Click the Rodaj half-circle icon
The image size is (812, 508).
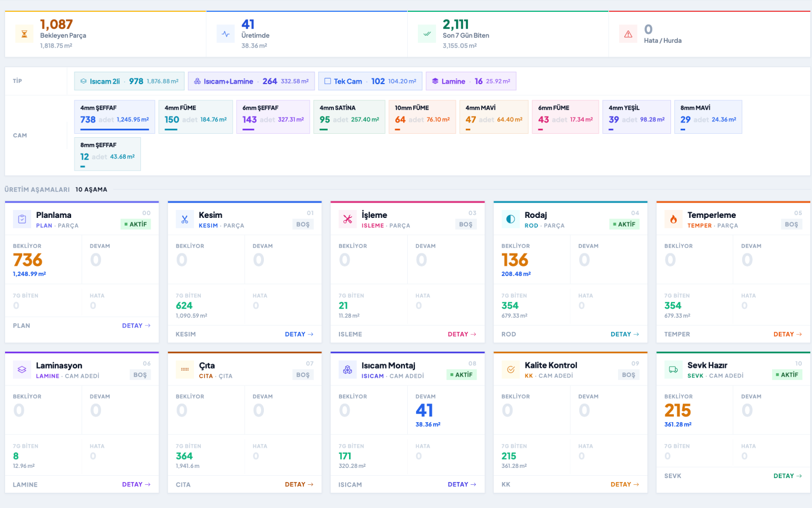(510, 219)
